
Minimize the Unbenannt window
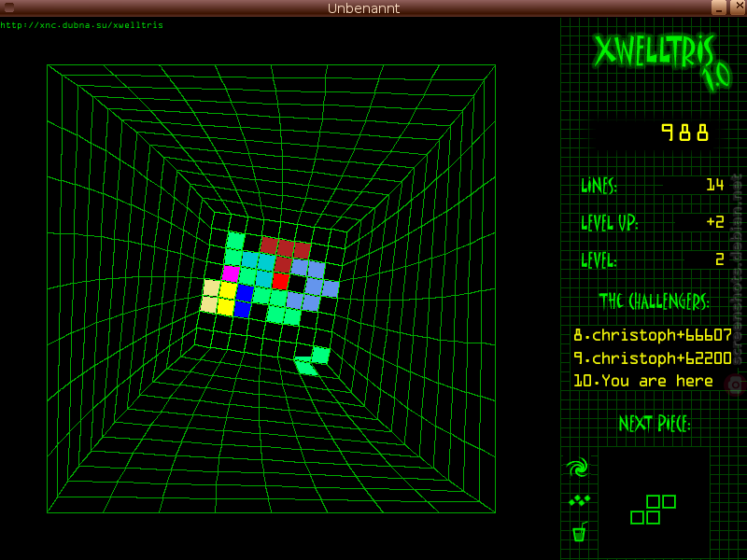718,7
